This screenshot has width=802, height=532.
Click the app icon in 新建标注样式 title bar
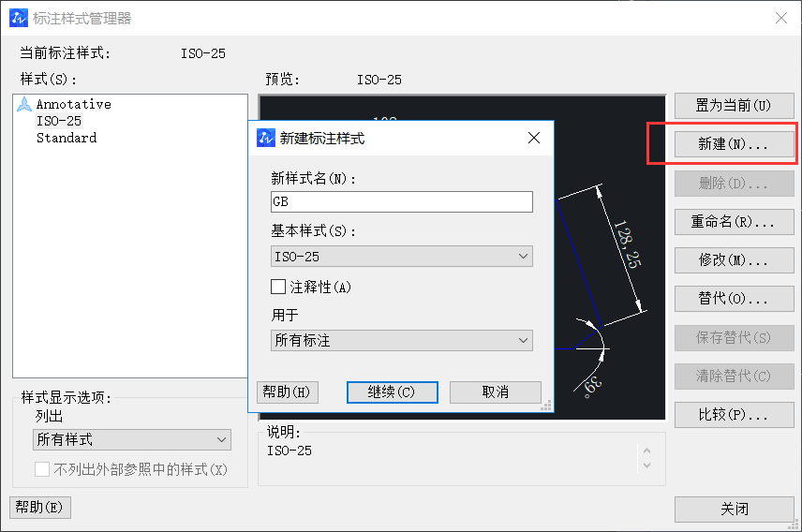(x=266, y=139)
